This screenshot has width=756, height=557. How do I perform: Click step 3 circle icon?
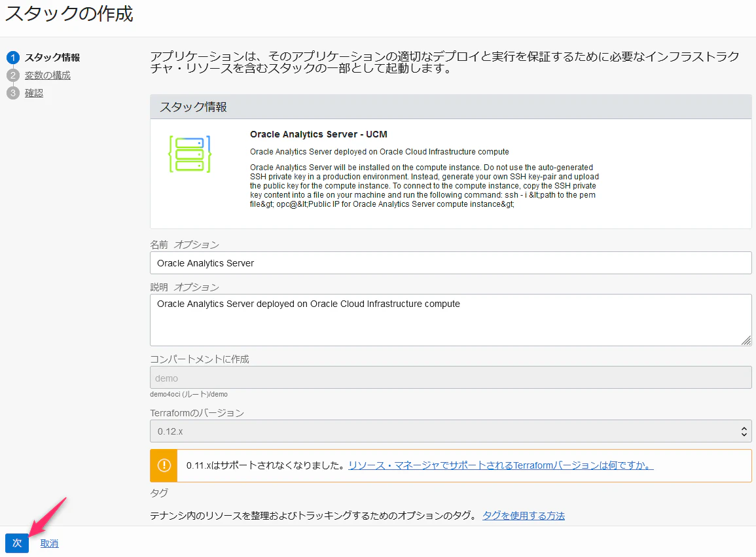point(13,93)
